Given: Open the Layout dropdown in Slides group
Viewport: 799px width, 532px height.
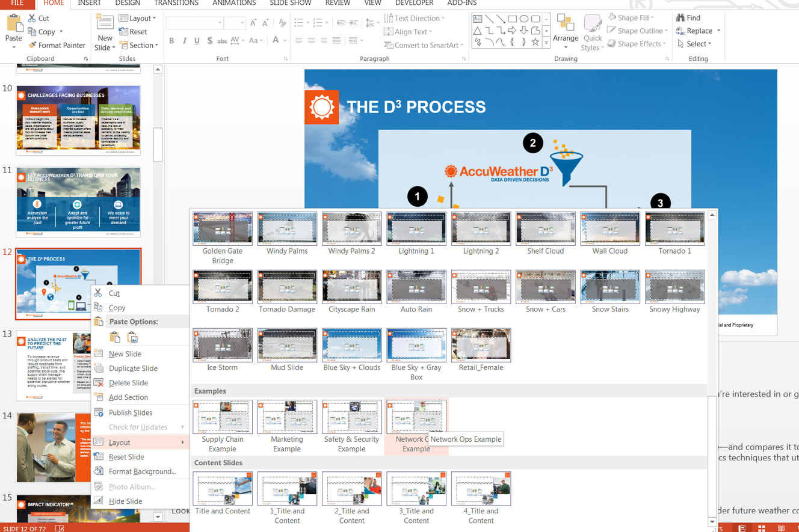Looking at the screenshot, I should tap(138, 19).
